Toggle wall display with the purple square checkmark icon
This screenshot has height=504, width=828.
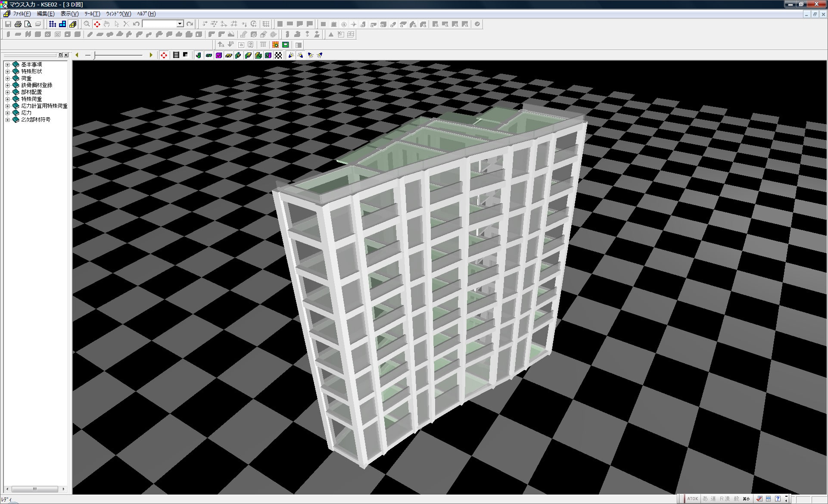[218, 55]
